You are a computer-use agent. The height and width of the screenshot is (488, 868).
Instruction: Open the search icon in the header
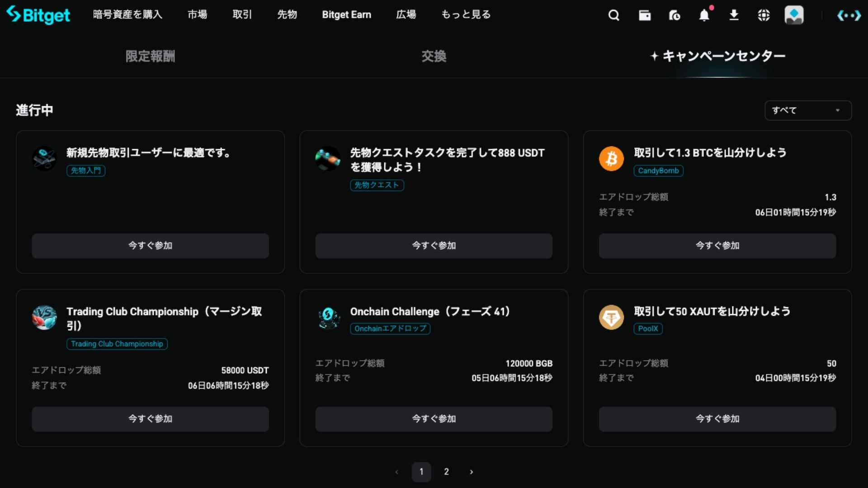coord(613,15)
